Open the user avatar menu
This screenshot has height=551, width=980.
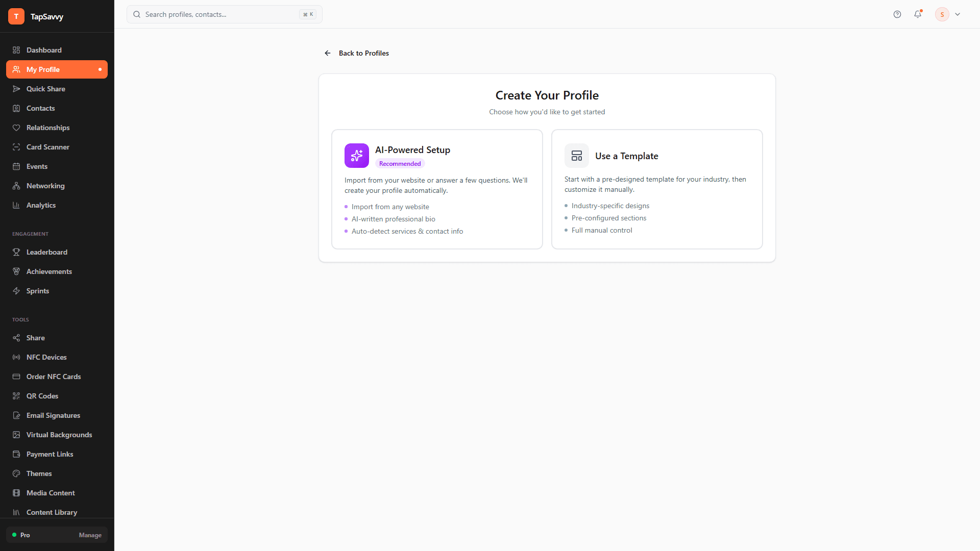pos(942,14)
